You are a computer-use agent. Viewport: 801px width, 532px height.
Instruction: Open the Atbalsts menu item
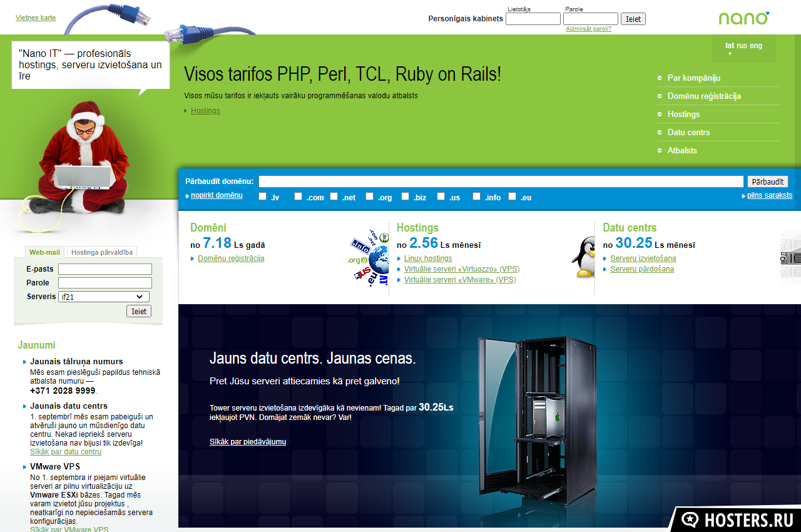(x=682, y=150)
